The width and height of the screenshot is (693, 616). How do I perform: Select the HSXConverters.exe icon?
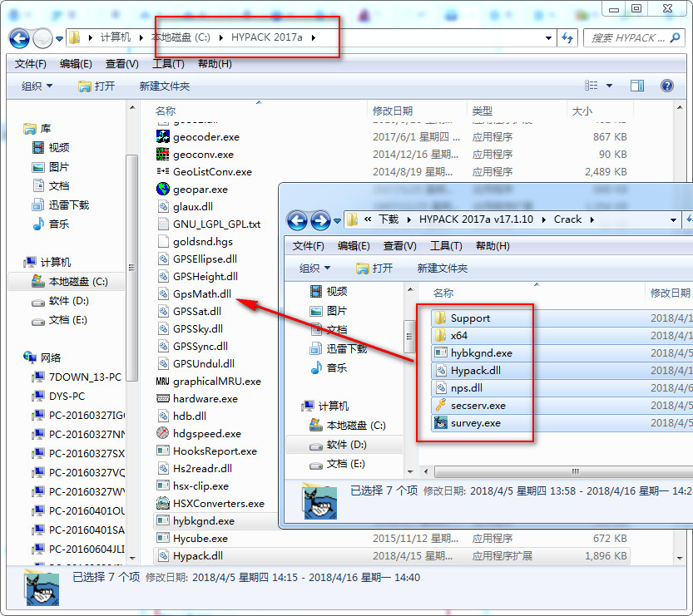[x=163, y=503]
